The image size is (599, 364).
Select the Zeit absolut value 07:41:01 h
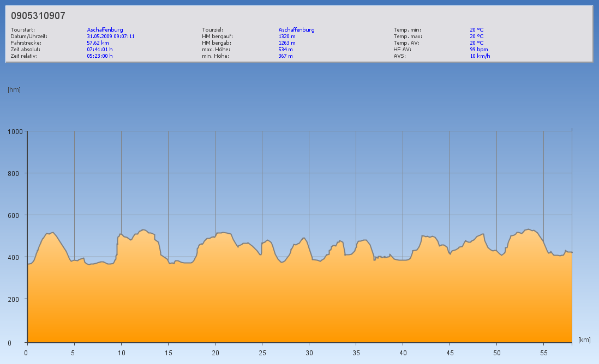point(100,49)
